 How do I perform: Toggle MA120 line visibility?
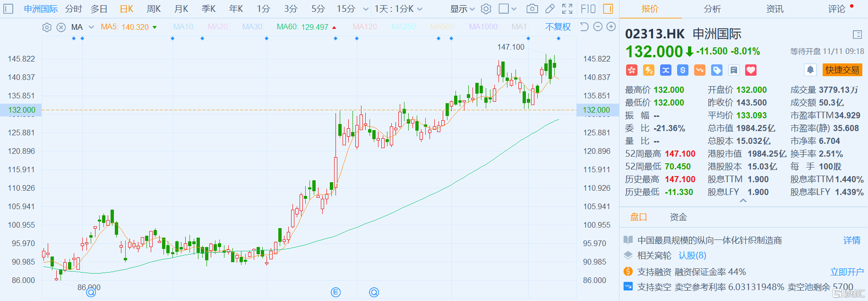(x=365, y=27)
